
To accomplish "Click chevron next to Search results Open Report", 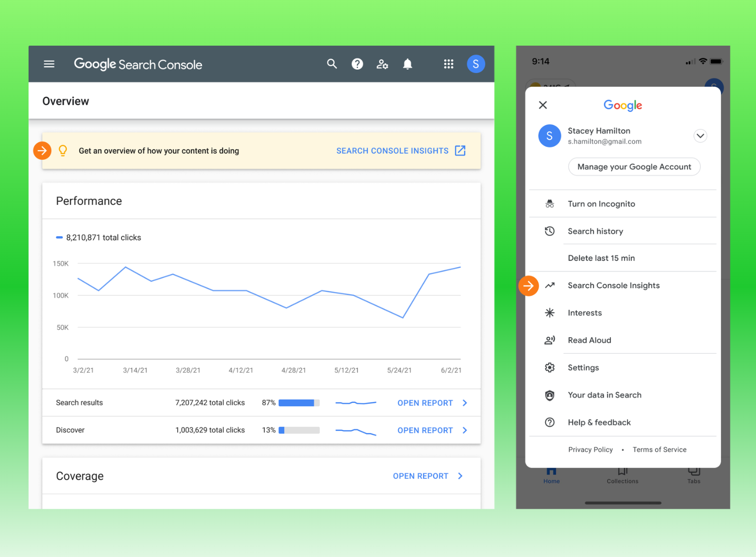I will [x=465, y=403].
